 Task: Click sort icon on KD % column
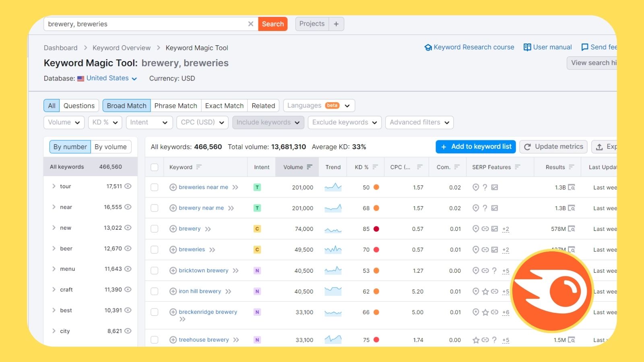[x=375, y=167]
